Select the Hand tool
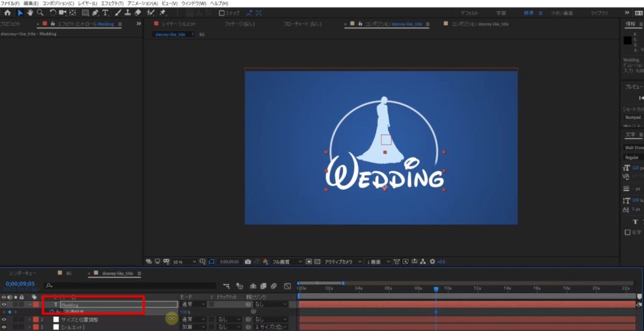Viewport: 644px width, 331px height. [x=30, y=13]
